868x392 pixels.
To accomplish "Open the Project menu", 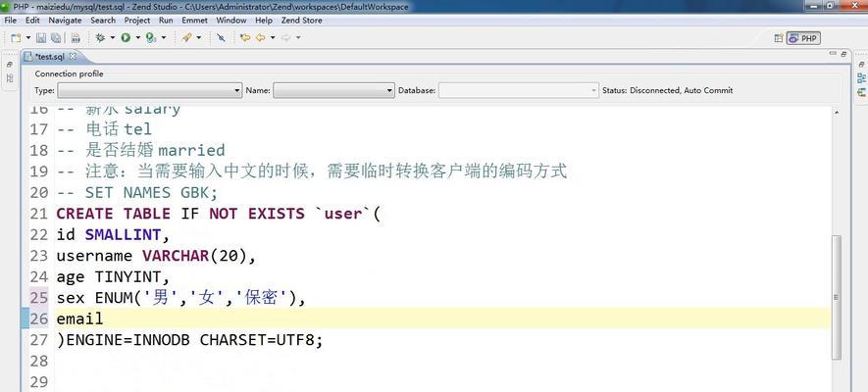I will (x=136, y=21).
